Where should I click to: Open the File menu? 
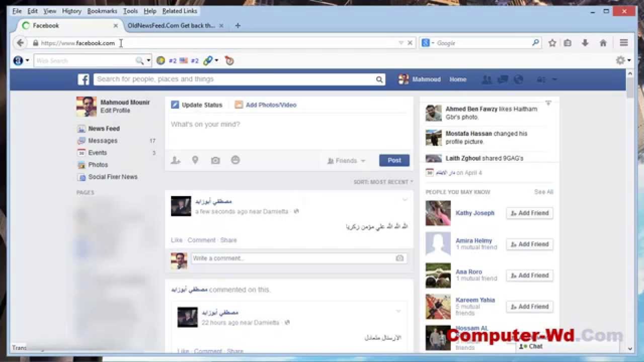tap(17, 11)
